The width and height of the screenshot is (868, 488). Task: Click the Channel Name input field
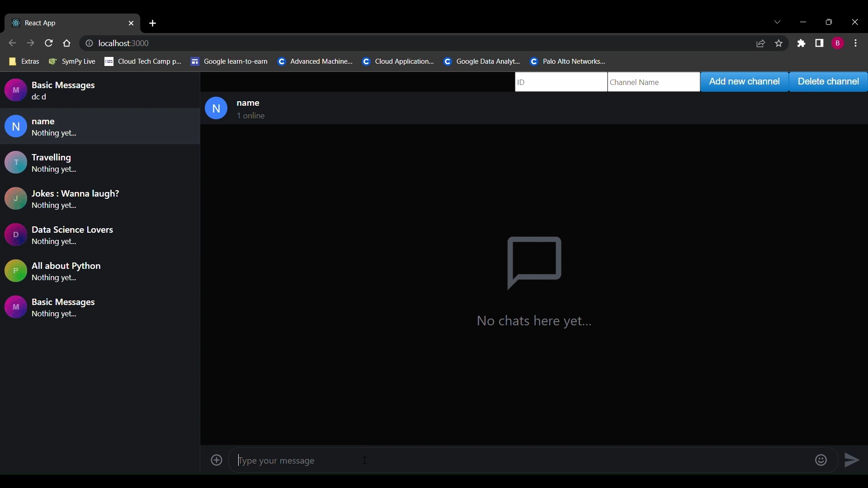coord(653,82)
